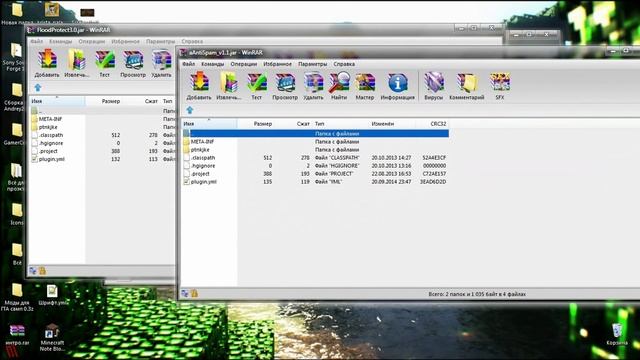
Task: Open Команды menu in aAntiSpam window
Action: tap(213, 64)
